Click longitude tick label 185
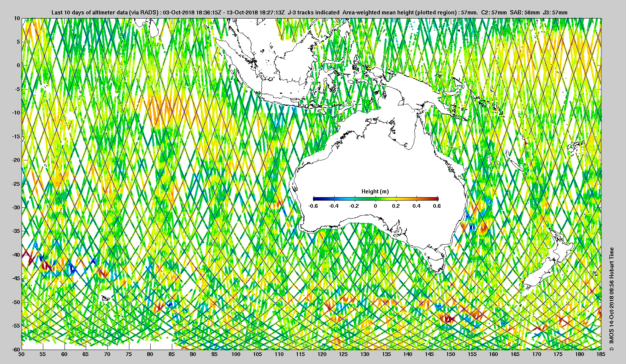 pyautogui.click(x=601, y=354)
